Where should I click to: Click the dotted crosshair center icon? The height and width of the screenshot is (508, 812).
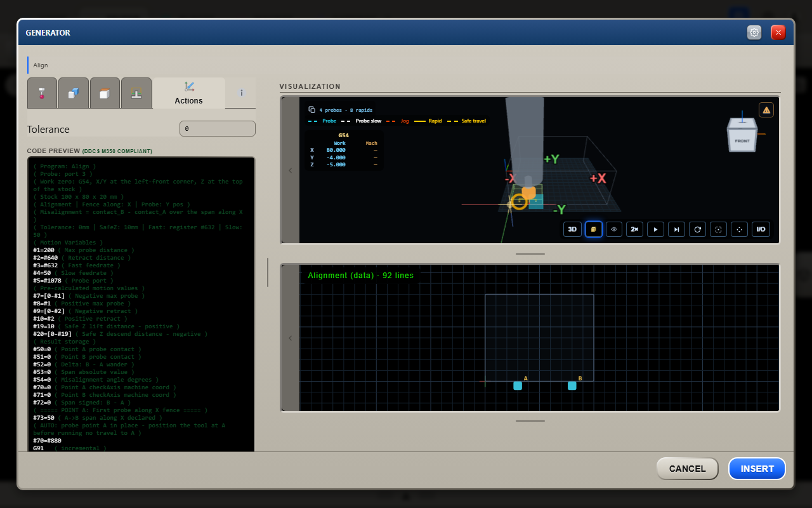tap(740, 229)
